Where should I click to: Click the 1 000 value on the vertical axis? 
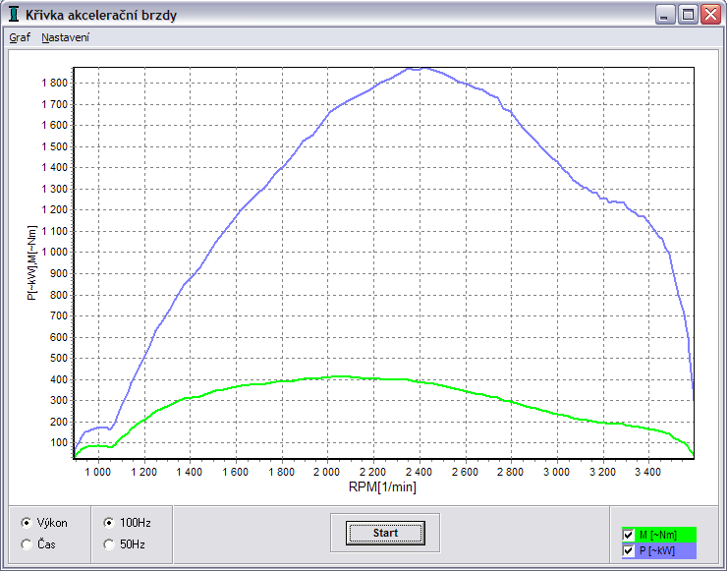(x=55, y=253)
